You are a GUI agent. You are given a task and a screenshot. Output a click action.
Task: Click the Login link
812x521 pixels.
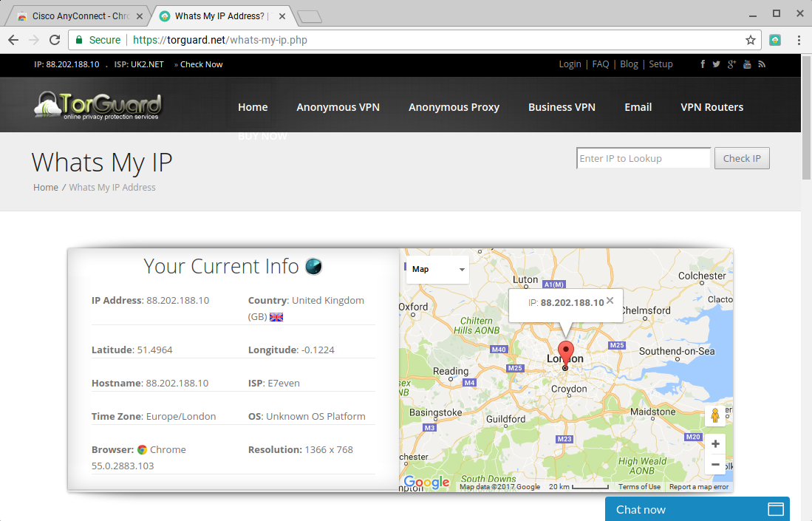coord(570,64)
